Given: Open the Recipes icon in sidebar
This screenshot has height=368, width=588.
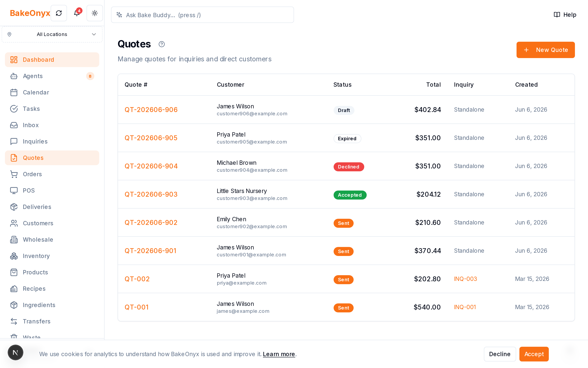Looking at the screenshot, I should click(14, 289).
